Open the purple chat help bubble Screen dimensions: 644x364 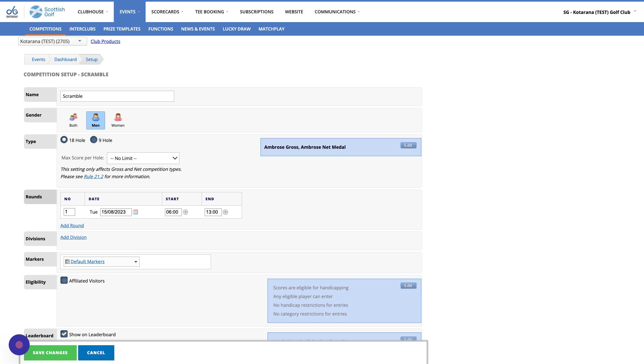pyautogui.click(x=19, y=345)
